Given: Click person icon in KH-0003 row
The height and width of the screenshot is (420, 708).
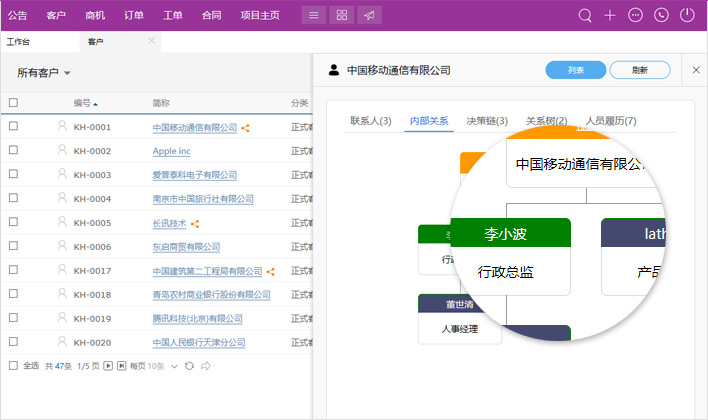Looking at the screenshot, I should click(x=62, y=174).
